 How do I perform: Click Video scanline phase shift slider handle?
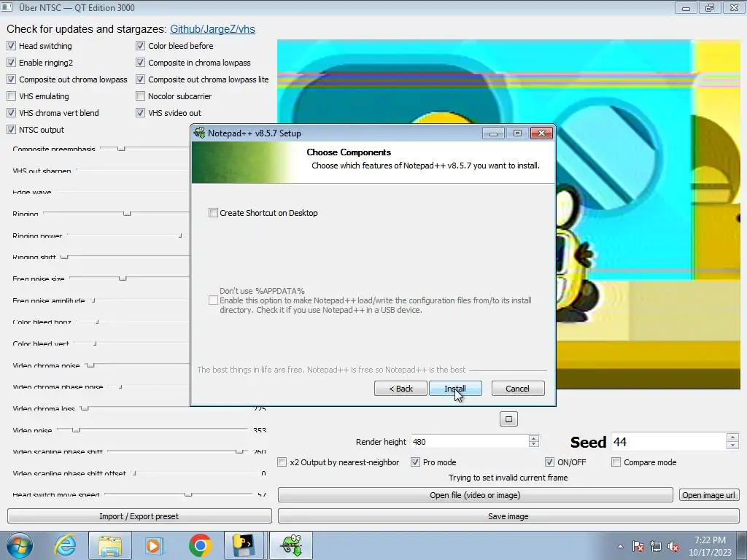tap(239, 451)
